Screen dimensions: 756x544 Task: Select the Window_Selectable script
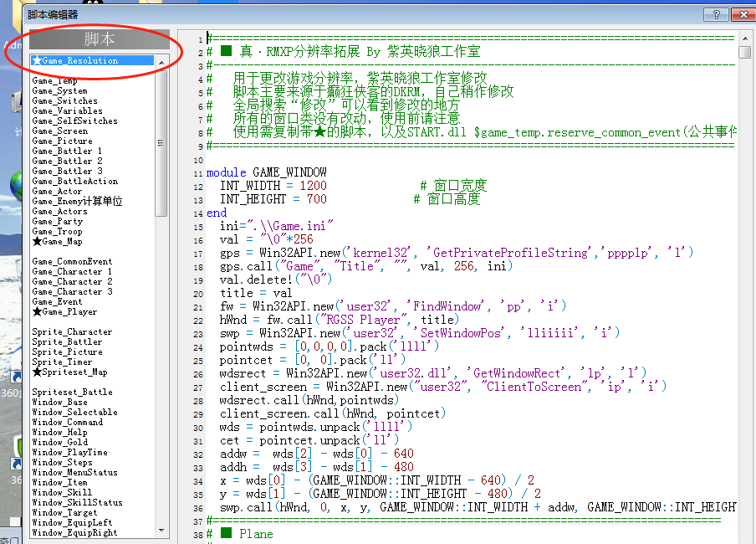point(74,413)
